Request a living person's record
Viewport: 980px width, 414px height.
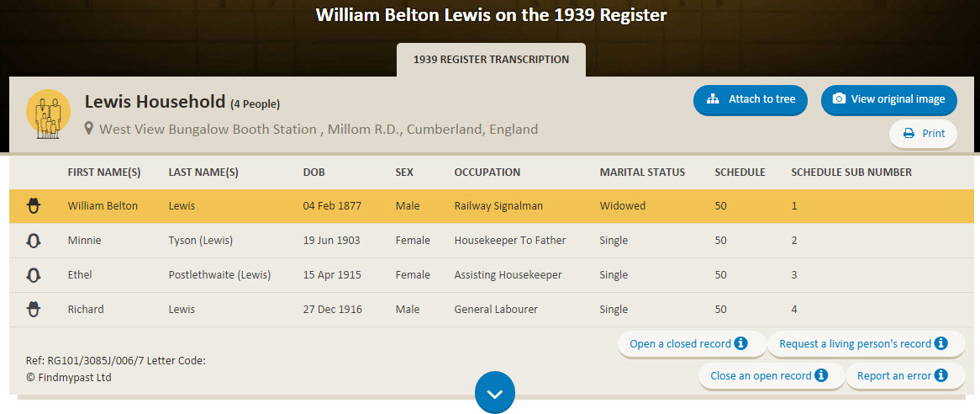(864, 343)
